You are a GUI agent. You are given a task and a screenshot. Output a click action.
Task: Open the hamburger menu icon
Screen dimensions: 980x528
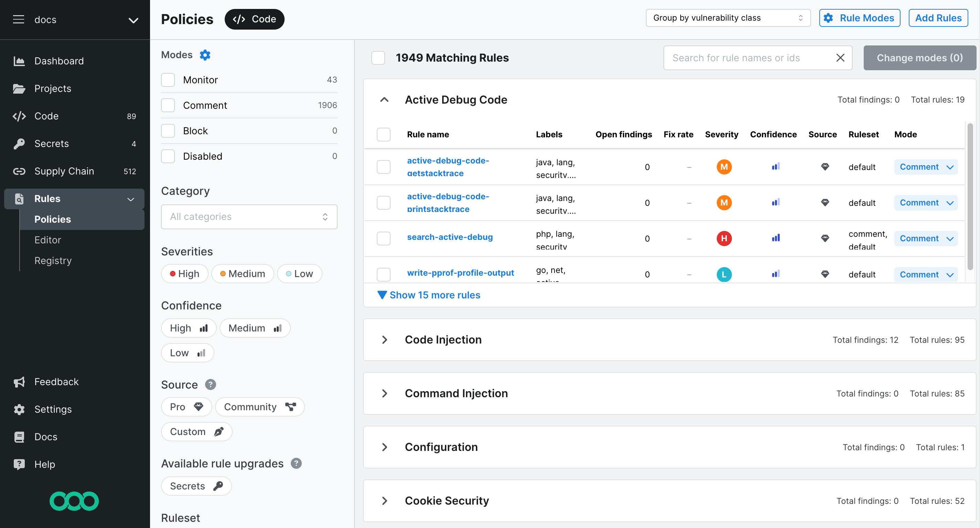coord(19,19)
